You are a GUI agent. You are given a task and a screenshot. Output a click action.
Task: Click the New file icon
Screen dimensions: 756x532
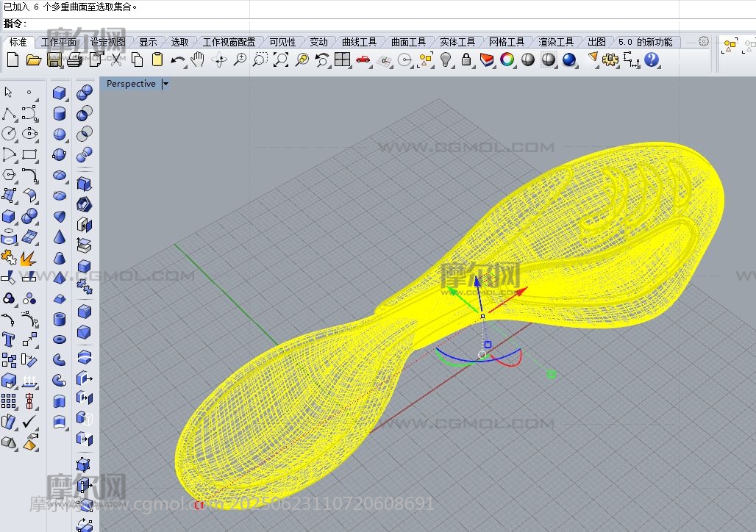pos(13,60)
